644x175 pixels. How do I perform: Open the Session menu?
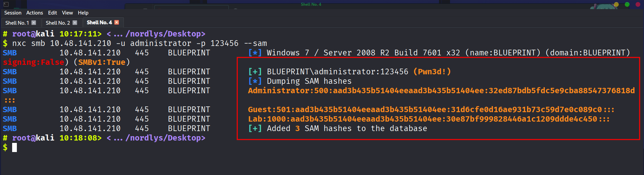[13, 13]
